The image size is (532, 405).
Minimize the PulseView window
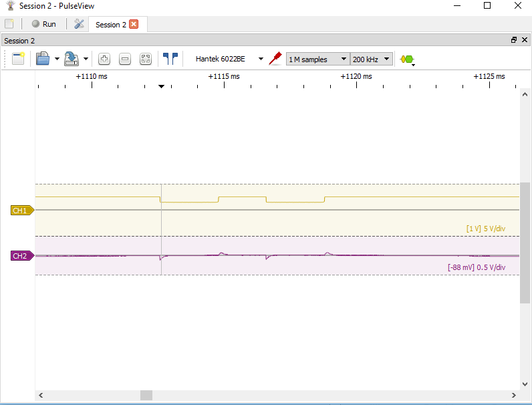457,6
